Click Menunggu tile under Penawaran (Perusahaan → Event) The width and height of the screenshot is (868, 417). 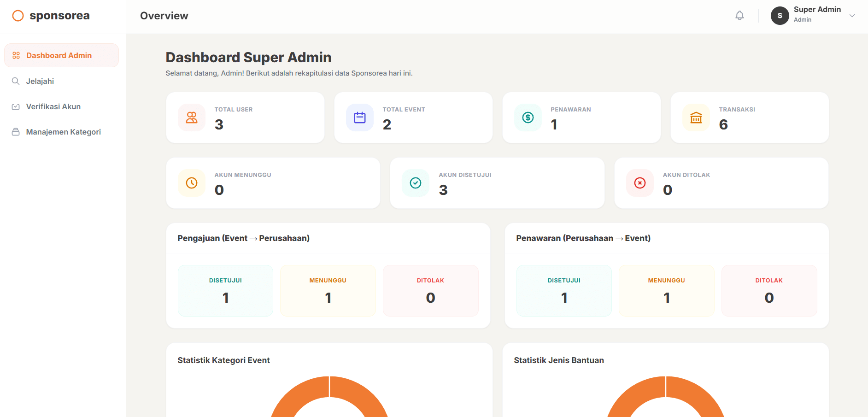coord(667,291)
